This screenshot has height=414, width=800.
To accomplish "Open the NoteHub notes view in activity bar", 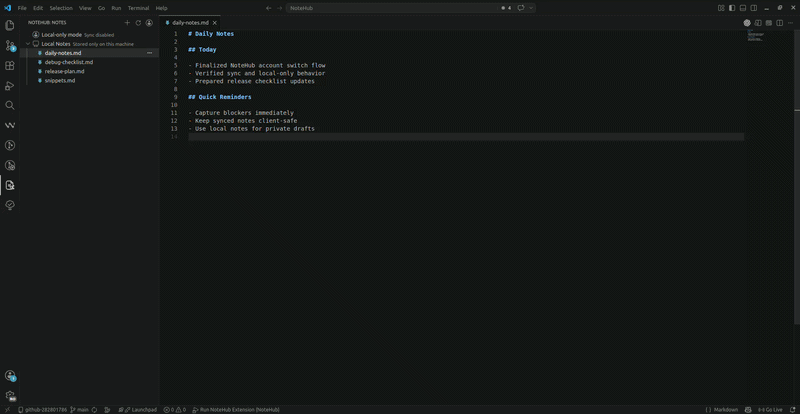I will click(x=10, y=185).
